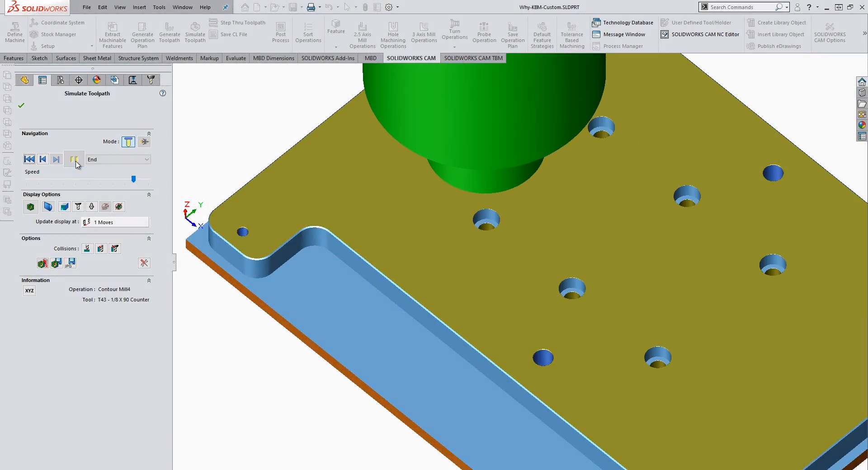Enable tool holder collision icon

[x=115, y=249]
